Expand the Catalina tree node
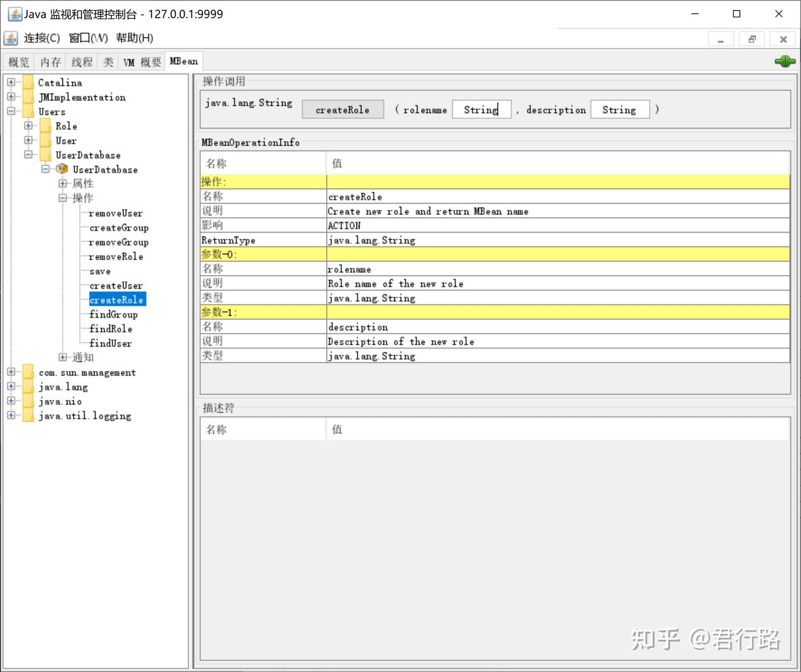801x672 pixels. point(11,82)
